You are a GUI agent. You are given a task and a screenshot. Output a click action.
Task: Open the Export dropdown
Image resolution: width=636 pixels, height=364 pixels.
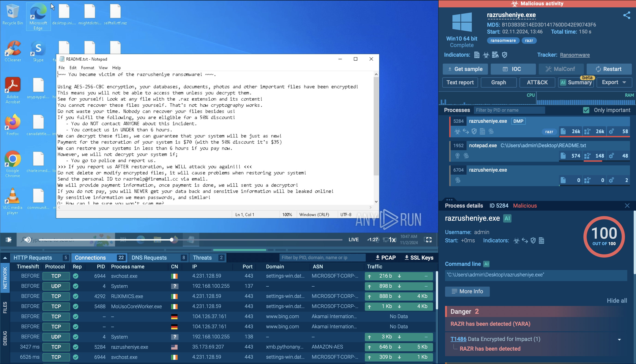tap(614, 82)
